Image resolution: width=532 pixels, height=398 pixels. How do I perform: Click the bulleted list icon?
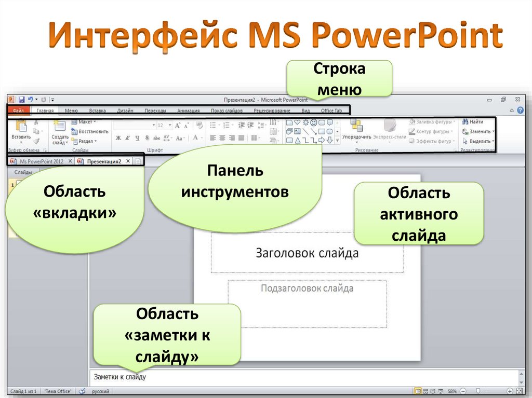tap(213, 125)
